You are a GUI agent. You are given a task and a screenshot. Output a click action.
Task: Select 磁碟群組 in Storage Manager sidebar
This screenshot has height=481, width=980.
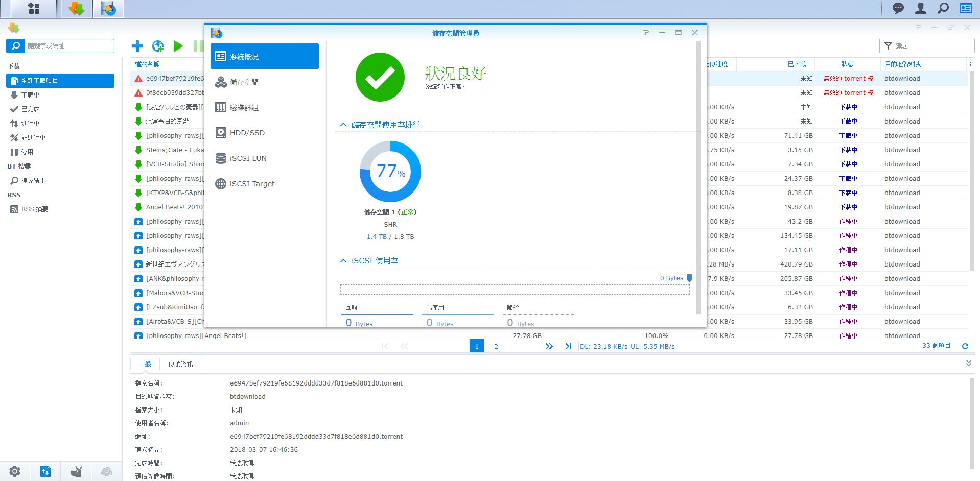coord(265,107)
